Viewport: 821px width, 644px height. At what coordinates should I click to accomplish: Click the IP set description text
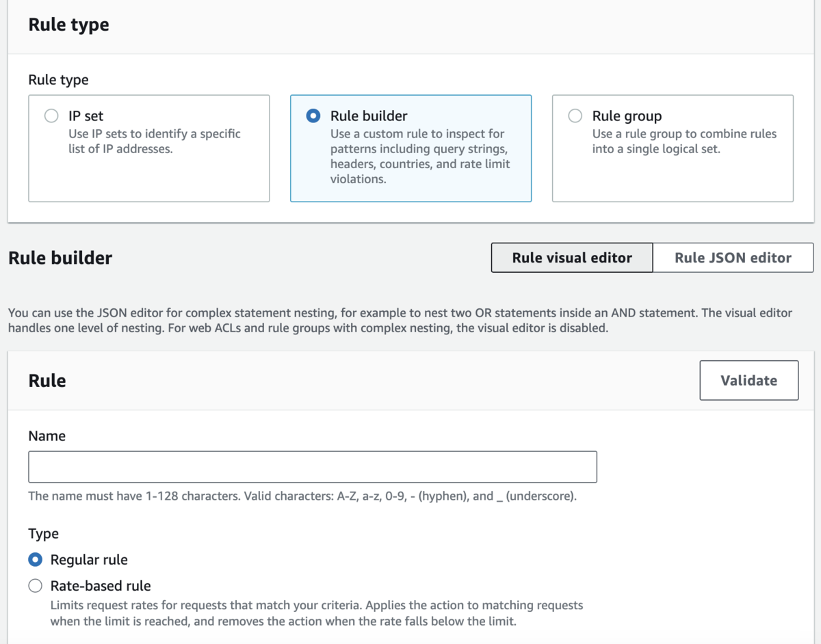[x=155, y=141]
